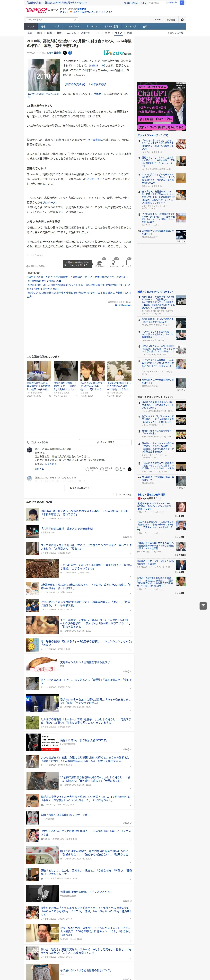210x980 pixels.
Task: Click the scroll to top arrow button
Action: [203, 606]
